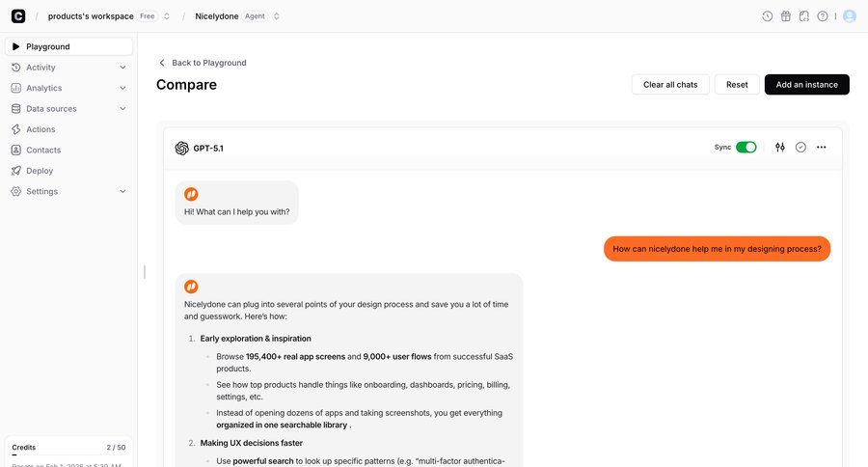Click the Credits usage progress bar
Image resolution: width=868 pixels, height=467 pixels.
click(x=68, y=454)
